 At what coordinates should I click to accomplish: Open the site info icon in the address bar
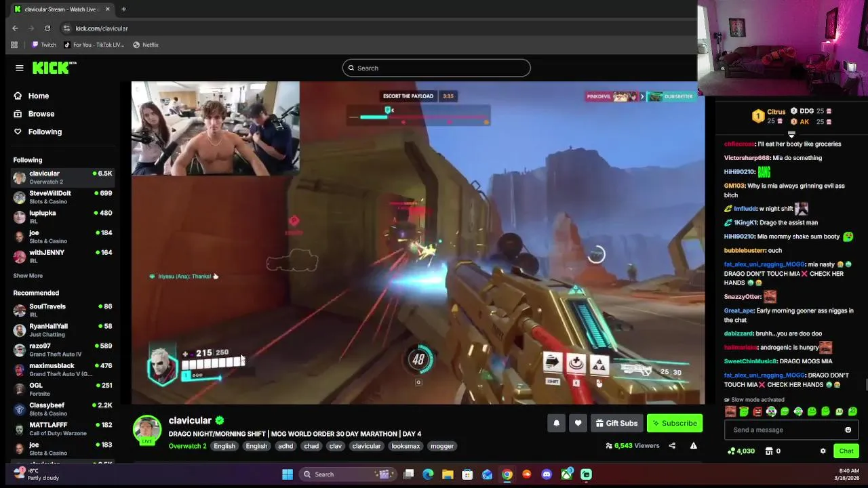[66, 28]
